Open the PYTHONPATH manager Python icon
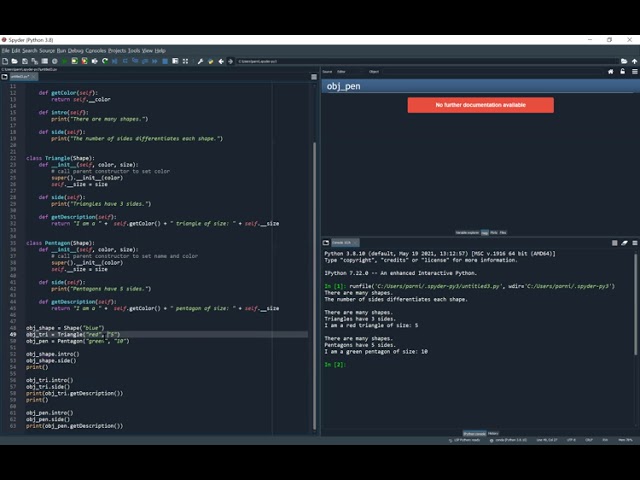The width and height of the screenshot is (640, 480). coord(211,61)
